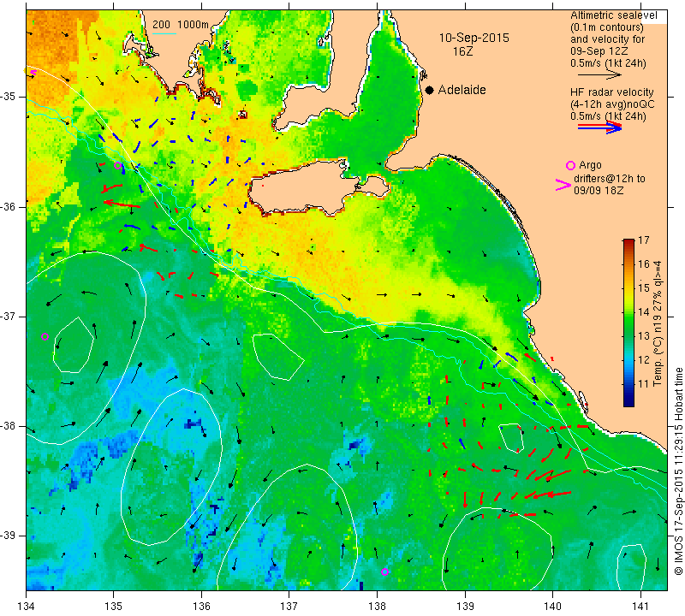The image size is (685, 616).
Task: Click the Argo float marker near 138 longitude
Action: (x=384, y=572)
